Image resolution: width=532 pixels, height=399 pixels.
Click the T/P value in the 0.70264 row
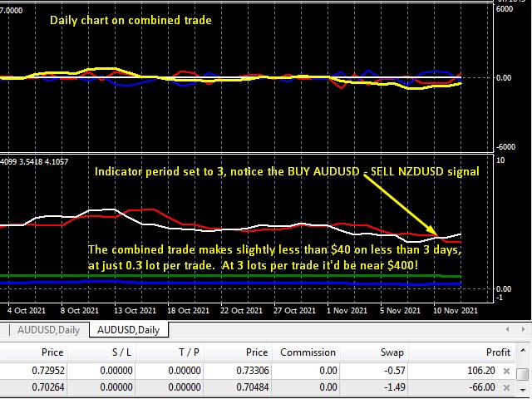tap(185, 387)
